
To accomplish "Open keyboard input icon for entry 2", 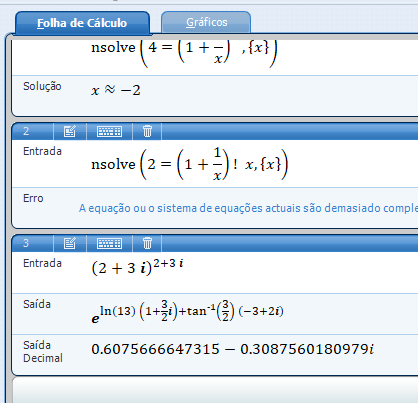I will [x=109, y=131].
